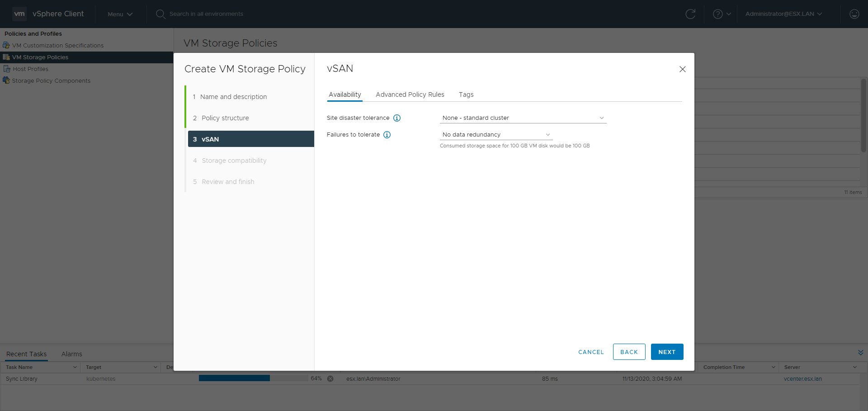The height and width of the screenshot is (411, 868).
Task: Cancel the Sync Library task
Action: coord(330,379)
